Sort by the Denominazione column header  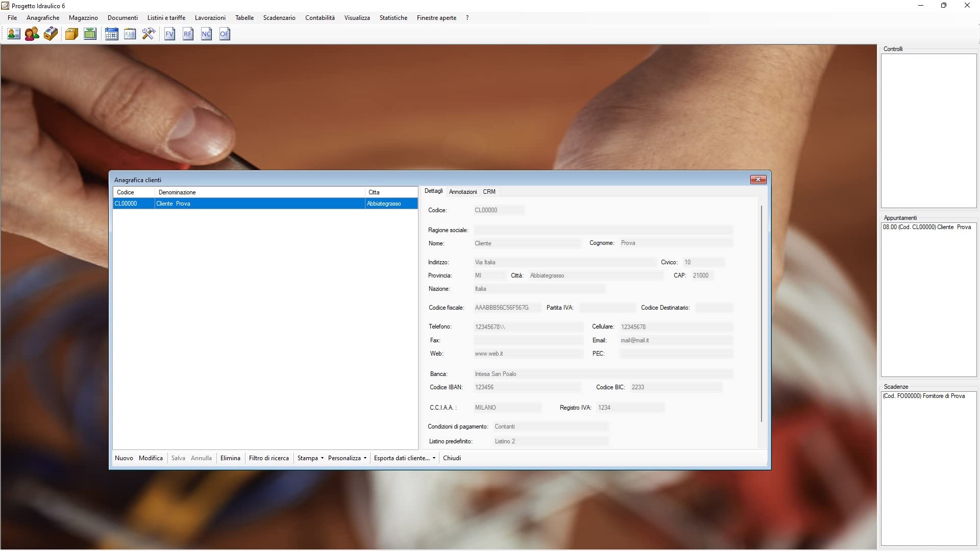(x=260, y=192)
